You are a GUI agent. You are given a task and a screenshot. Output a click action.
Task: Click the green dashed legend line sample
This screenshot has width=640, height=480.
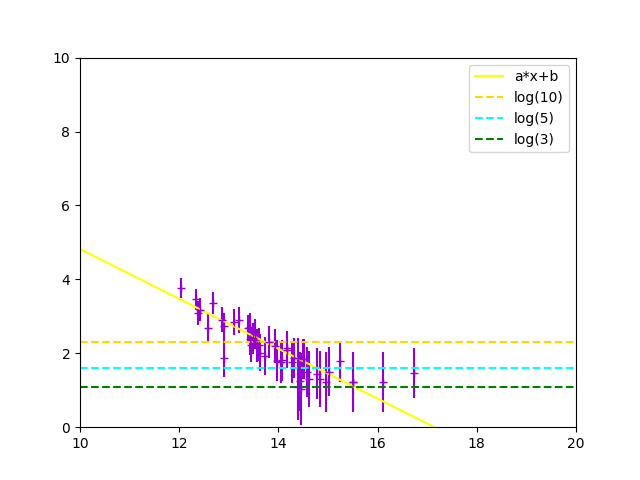[x=489, y=139]
